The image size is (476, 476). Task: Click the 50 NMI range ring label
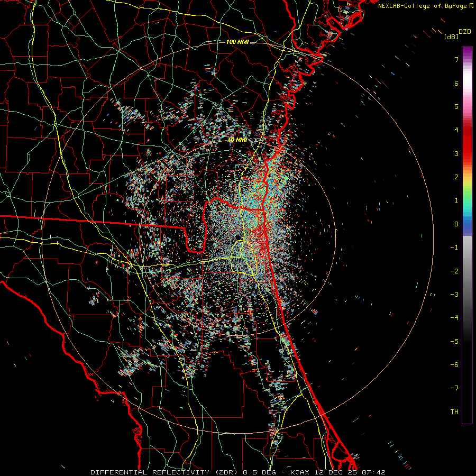coord(237,140)
